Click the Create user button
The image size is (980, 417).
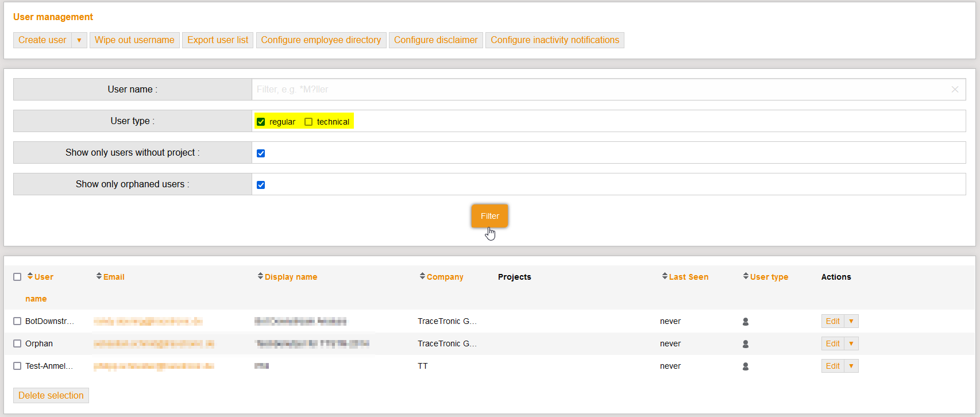click(x=43, y=40)
